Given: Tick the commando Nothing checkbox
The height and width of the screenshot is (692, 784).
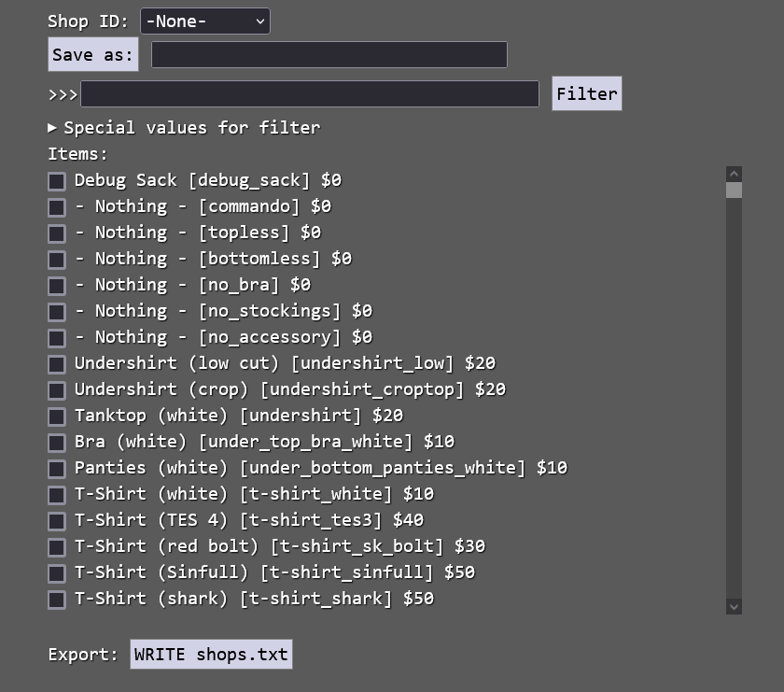Looking at the screenshot, I should [x=57, y=207].
